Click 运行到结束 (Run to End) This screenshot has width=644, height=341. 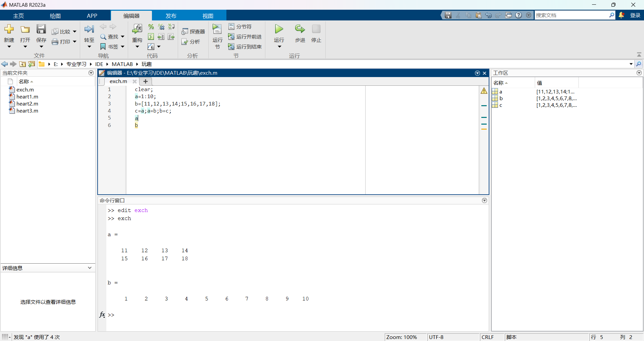tap(245, 47)
